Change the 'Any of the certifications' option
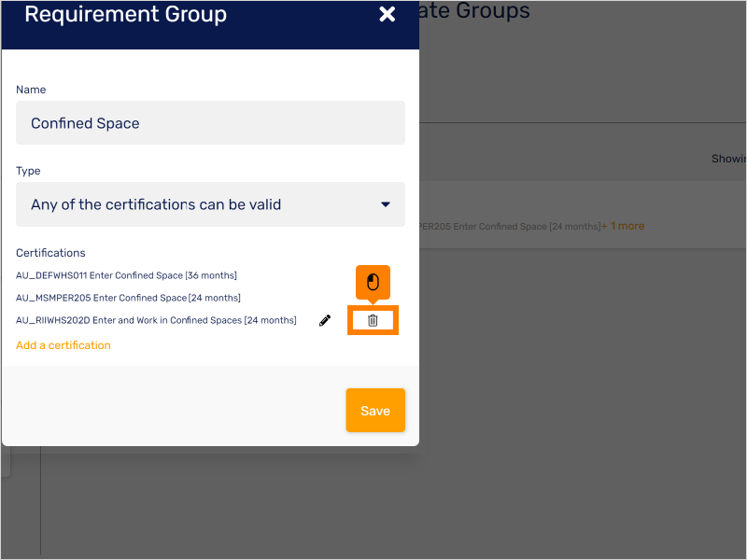Viewport: 747px width, 560px height. click(x=210, y=204)
